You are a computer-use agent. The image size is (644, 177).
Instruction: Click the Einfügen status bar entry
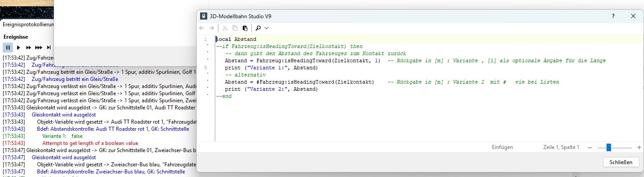click(502, 147)
